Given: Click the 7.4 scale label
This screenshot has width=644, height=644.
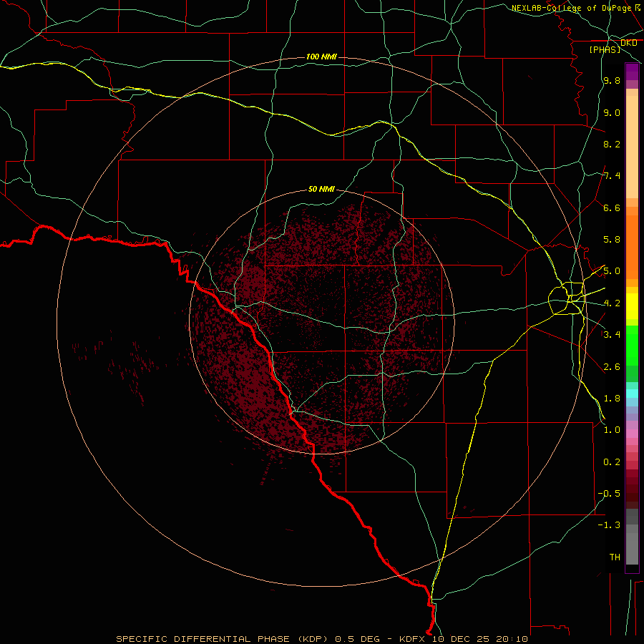Looking at the screenshot, I should [612, 176].
